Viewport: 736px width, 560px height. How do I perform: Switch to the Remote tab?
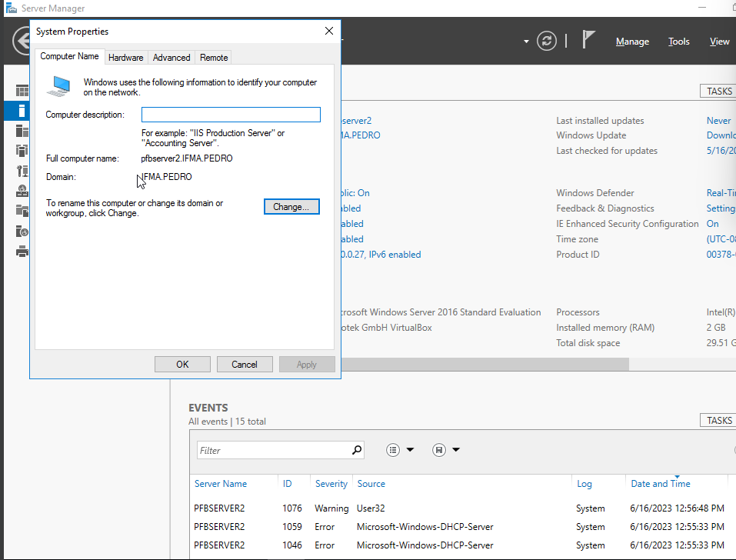pos(213,57)
